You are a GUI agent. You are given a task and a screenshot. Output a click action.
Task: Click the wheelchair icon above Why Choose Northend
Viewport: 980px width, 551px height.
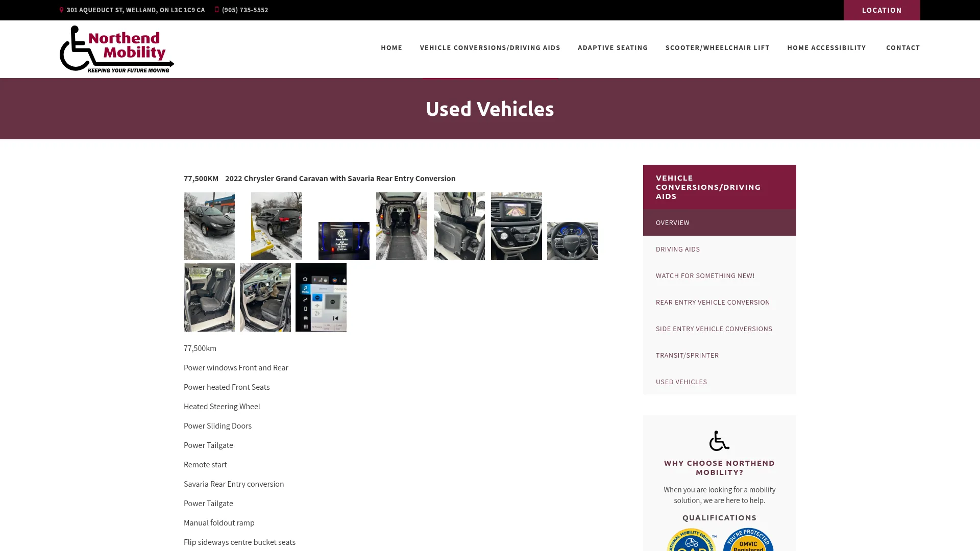[x=719, y=441]
